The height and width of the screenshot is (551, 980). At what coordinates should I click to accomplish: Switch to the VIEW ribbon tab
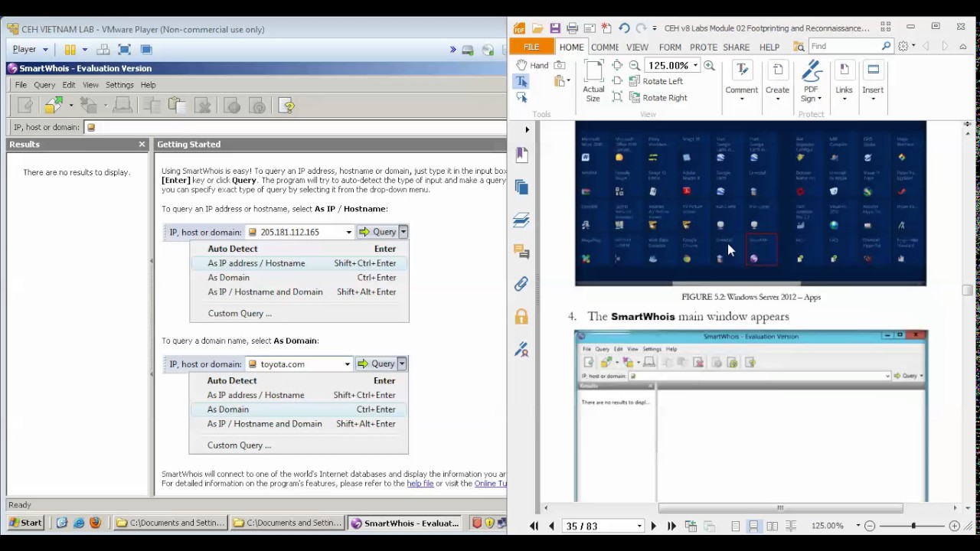click(637, 47)
